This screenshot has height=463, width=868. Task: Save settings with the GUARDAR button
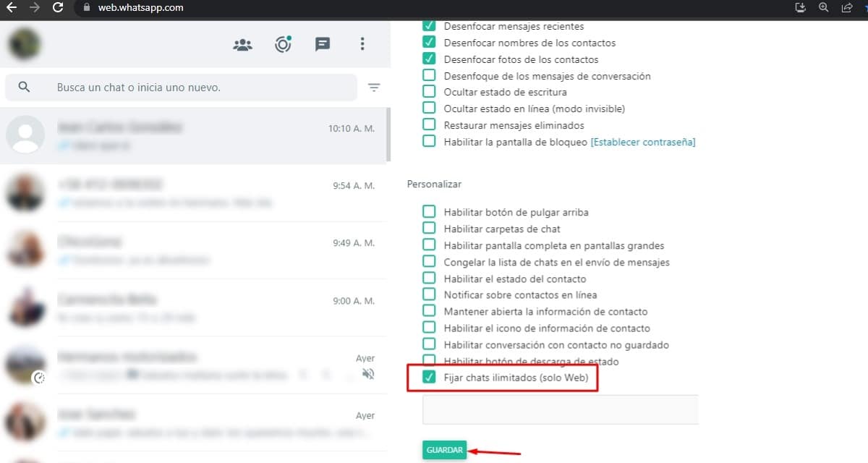coord(444,450)
